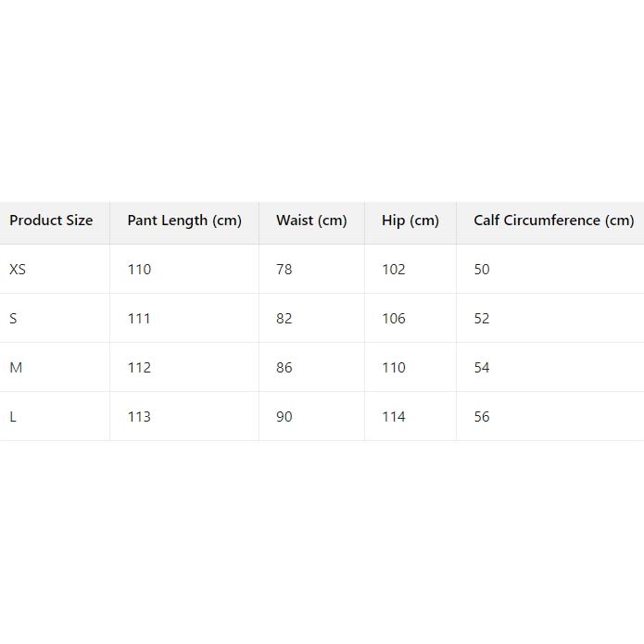Click hip value 106 for S
644x644 pixels.
tap(394, 319)
